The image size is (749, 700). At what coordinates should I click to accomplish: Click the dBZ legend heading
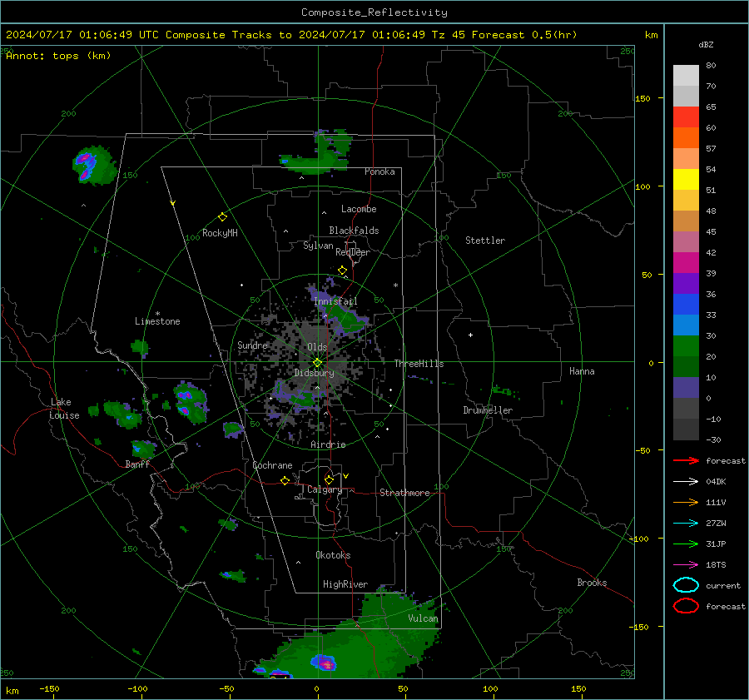click(706, 45)
